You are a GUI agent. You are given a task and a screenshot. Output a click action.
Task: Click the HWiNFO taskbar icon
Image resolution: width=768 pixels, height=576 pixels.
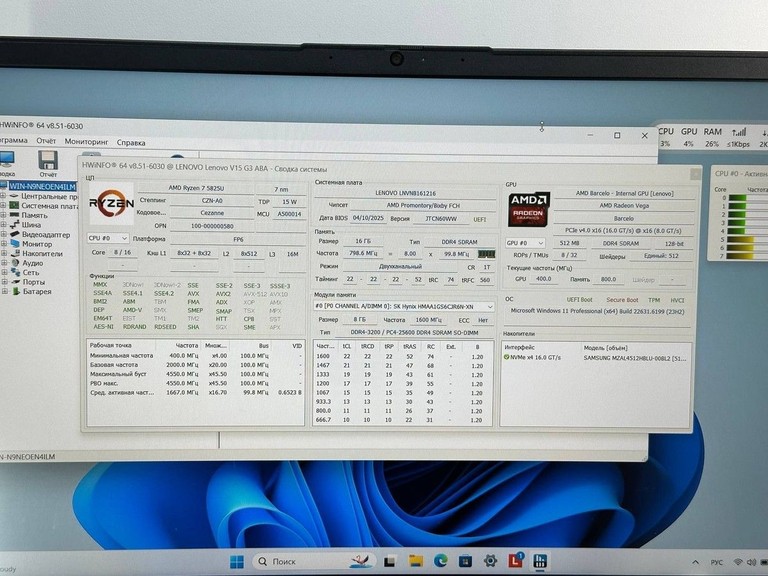[x=540, y=561]
